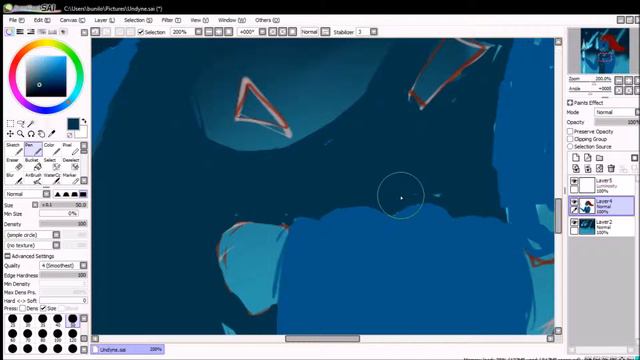The height and width of the screenshot is (360, 640).
Task: Choose the Sketch brush tool
Action: click(x=14, y=149)
